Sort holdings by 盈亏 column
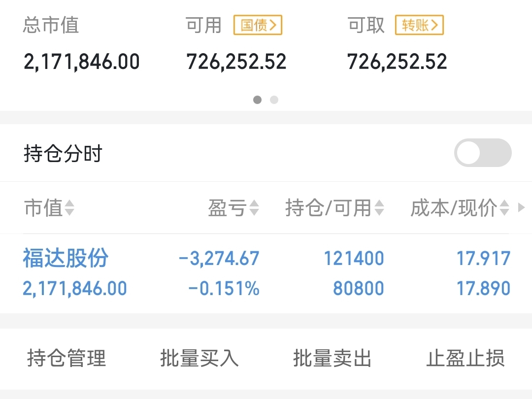The image size is (532, 399). 234,208
